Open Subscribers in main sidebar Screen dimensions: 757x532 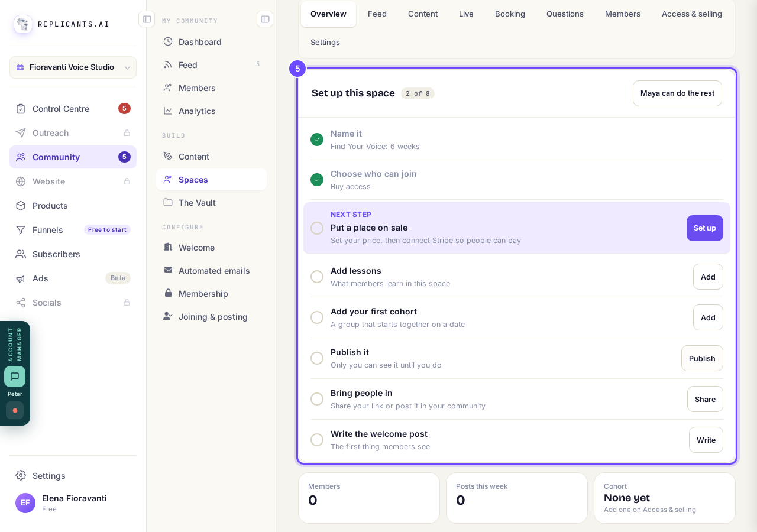[73, 254]
